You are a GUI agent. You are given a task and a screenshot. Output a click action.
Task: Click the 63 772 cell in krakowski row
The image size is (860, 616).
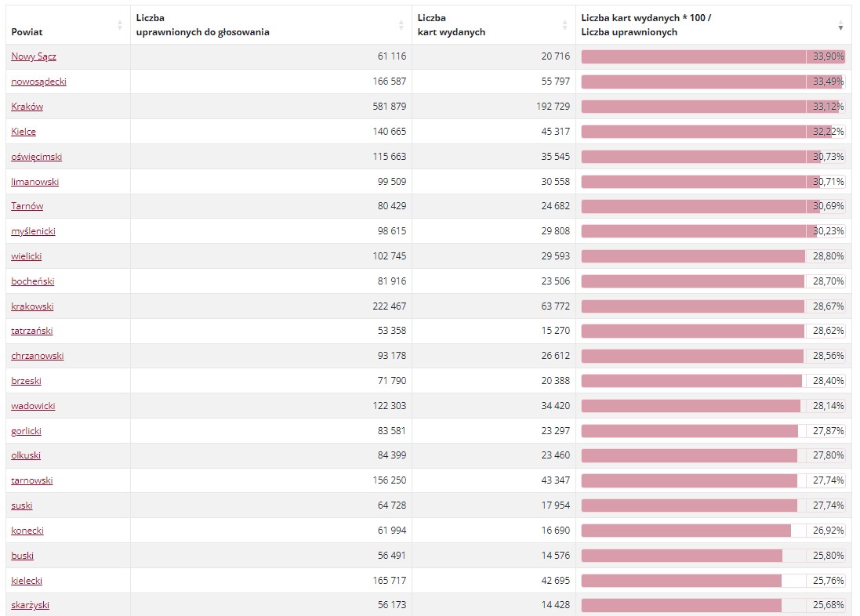[x=555, y=306]
